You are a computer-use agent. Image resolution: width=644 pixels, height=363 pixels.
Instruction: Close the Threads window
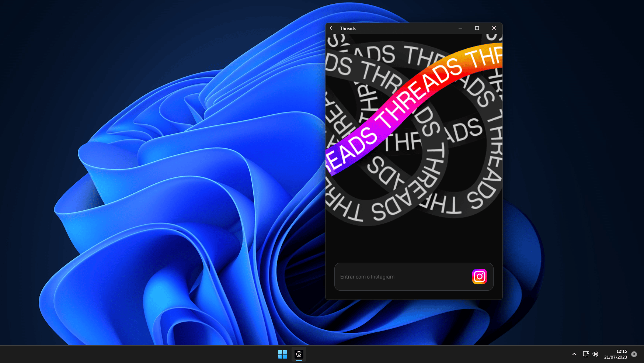[494, 28]
